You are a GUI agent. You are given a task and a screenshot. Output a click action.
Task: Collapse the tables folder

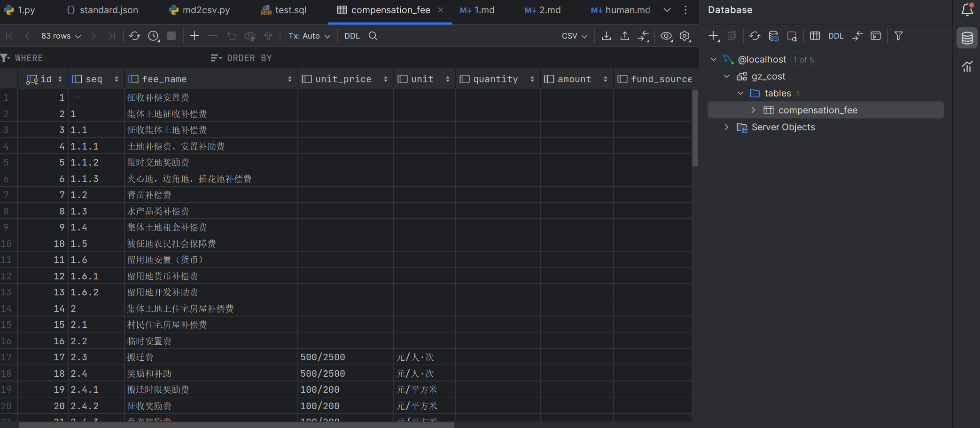pyautogui.click(x=740, y=93)
